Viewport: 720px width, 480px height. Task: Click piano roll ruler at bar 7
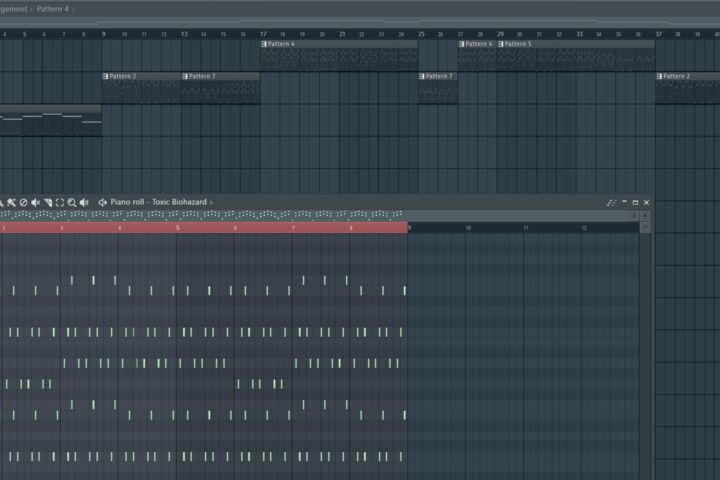293,228
